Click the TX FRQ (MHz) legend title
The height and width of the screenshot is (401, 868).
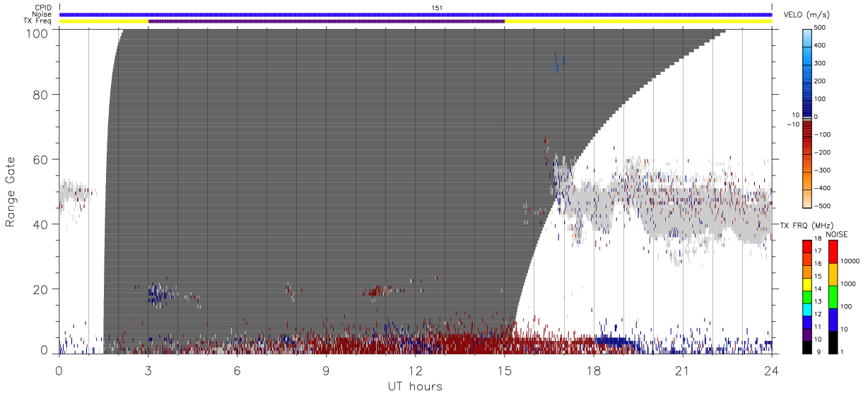(x=807, y=225)
